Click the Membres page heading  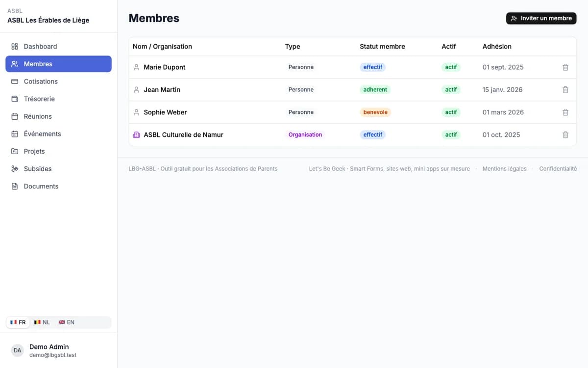[x=154, y=18]
